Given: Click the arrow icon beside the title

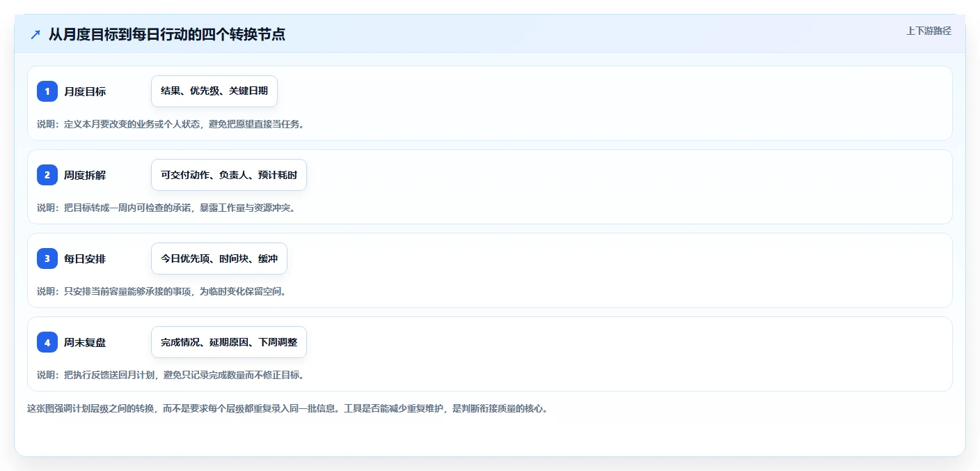Looking at the screenshot, I should pos(35,35).
